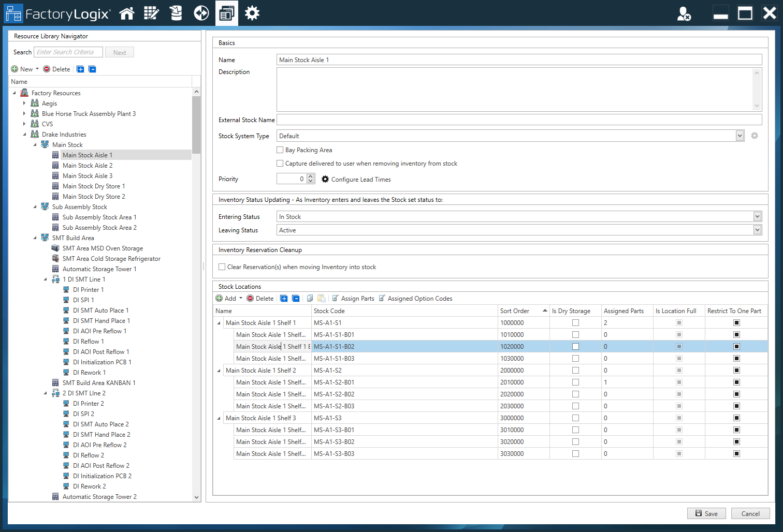Toggle Clear Reservation(s) when moving Inventory checkbox
The width and height of the screenshot is (783, 532).
tap(222, 267)
